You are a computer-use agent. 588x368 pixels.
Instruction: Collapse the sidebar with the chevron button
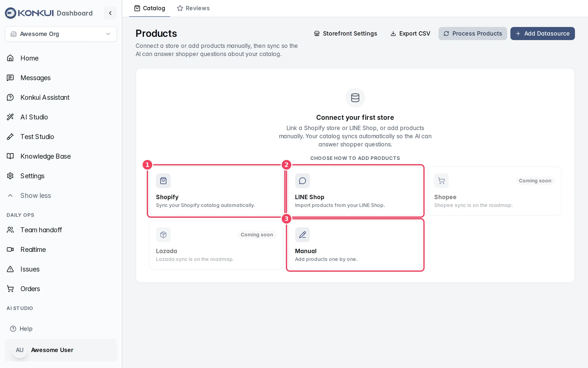coord(110,13)
